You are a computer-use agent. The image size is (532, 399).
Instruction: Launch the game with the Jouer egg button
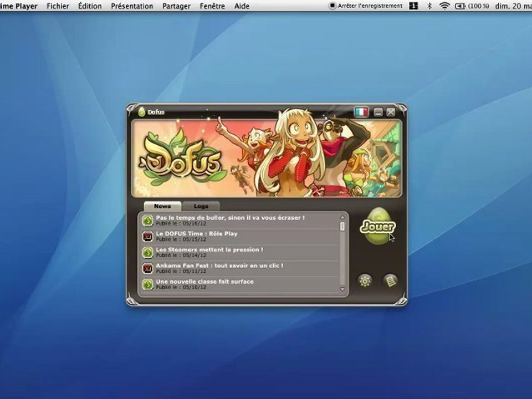(x=377, y=226)
